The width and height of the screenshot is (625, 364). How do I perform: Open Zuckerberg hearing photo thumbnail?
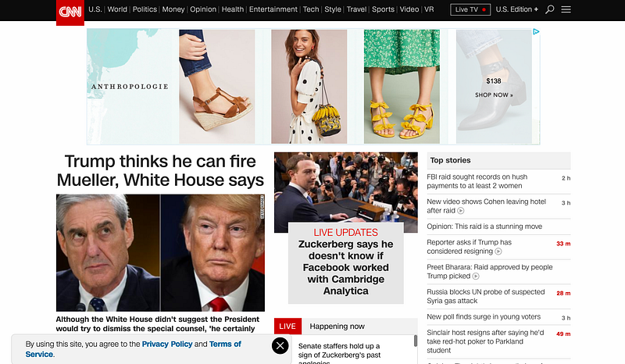click(x=346, y=192)
